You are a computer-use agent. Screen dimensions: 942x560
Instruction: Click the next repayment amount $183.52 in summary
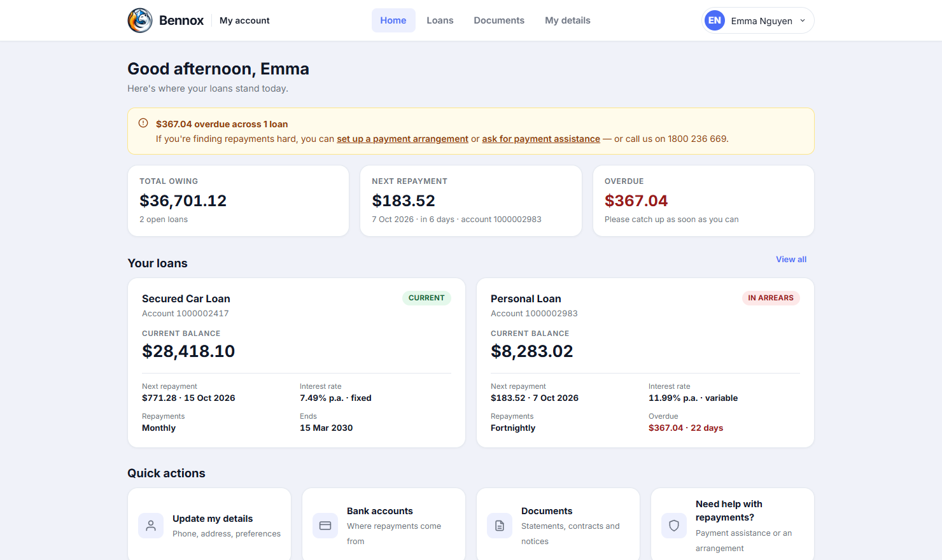pyautogui.click(x=404, y=200)
